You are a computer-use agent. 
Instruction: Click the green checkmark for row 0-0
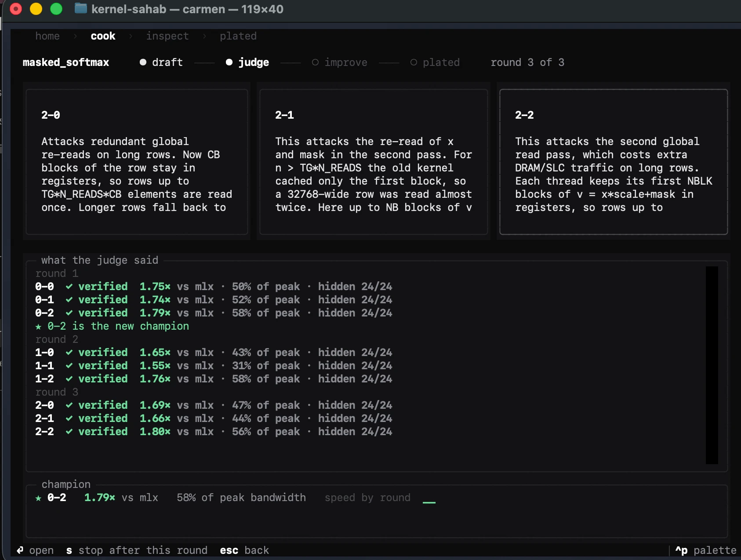coord(69,287)
